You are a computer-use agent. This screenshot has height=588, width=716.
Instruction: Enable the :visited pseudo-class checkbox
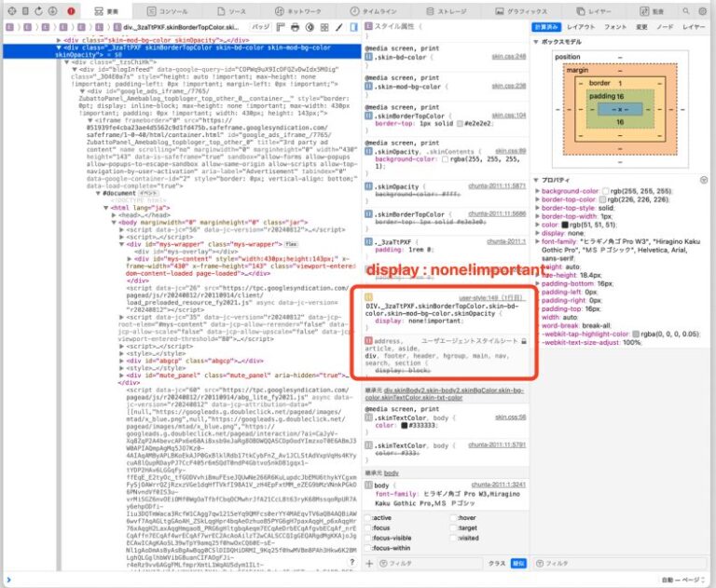click(x=453, y=538)
